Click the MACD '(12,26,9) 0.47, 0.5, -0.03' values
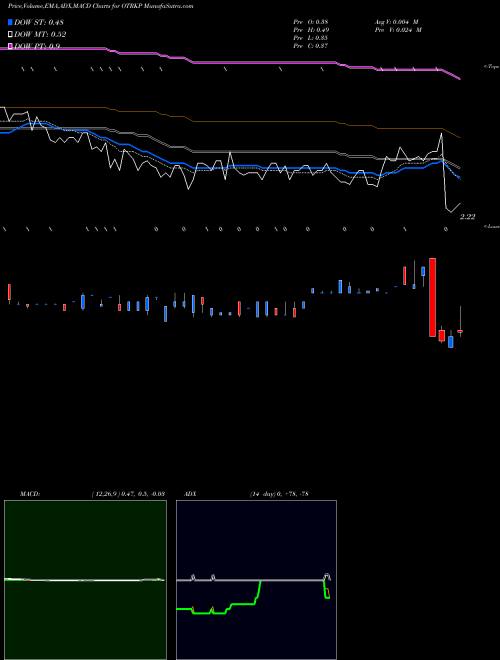 click(x=128, y=494)
